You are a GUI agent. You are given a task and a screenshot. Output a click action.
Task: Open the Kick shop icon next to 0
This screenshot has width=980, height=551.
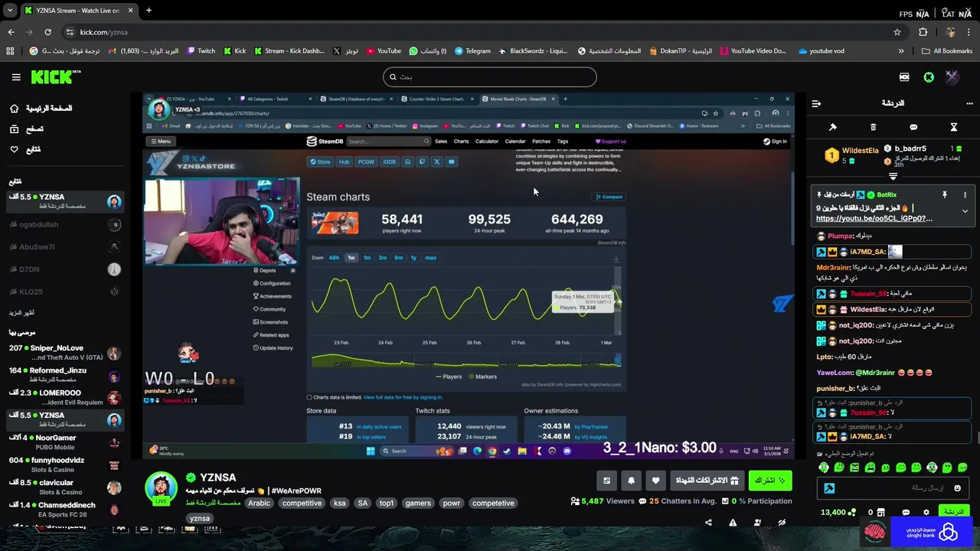pyautogui.click(x=881, y=512)
